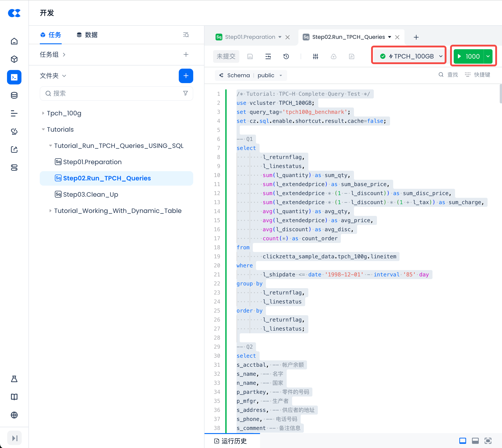Click the home icon in sidebar
Image resolution: width=502 pixels, height=448 pixels.
point(14,41)
